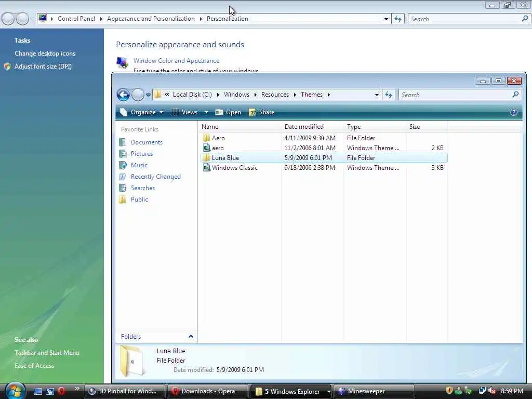Open the Views dropdown arrow
532x399 pixels.
tap(206, 112)
